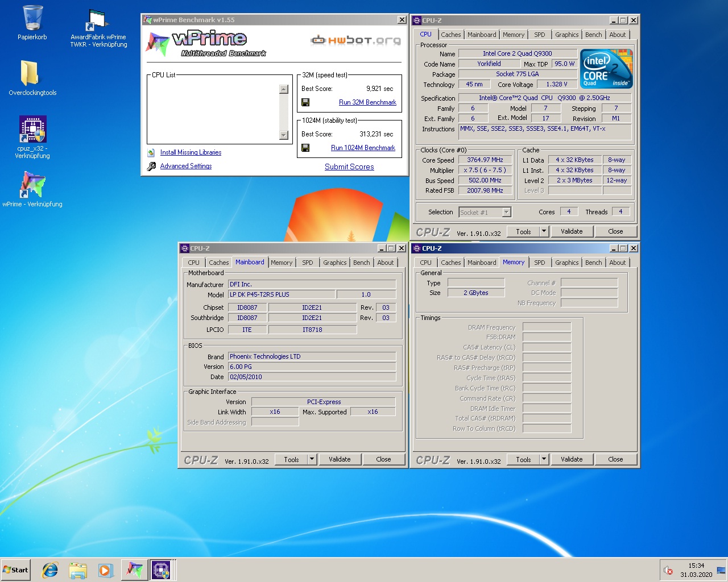Select the About tab in Mainboard window
728x582 pixels.
point(386,263)
